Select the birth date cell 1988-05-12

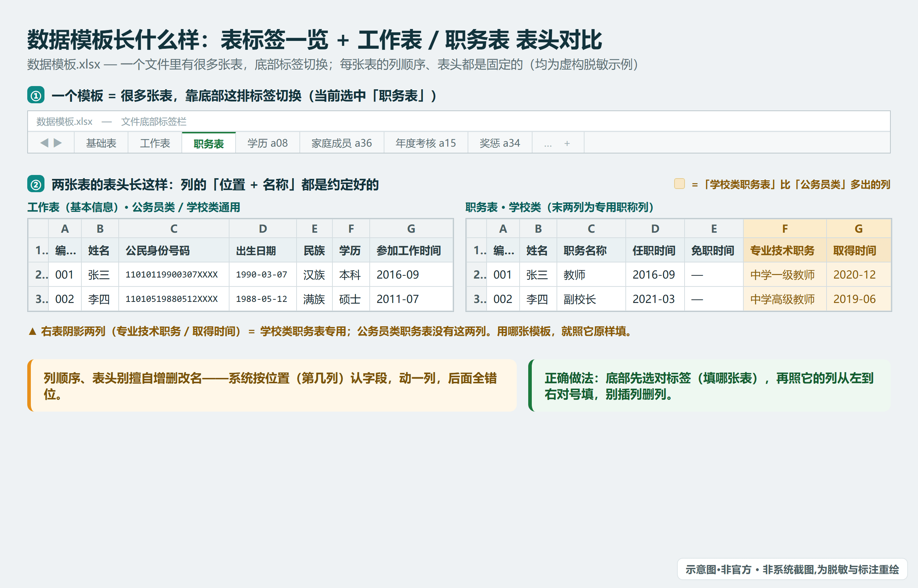pos(263,299)
